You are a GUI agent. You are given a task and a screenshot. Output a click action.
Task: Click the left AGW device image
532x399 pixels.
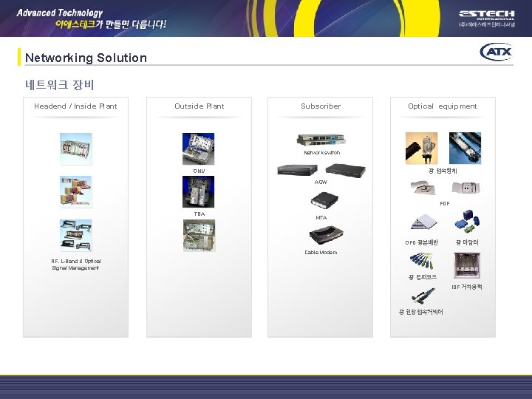point(298,170)
